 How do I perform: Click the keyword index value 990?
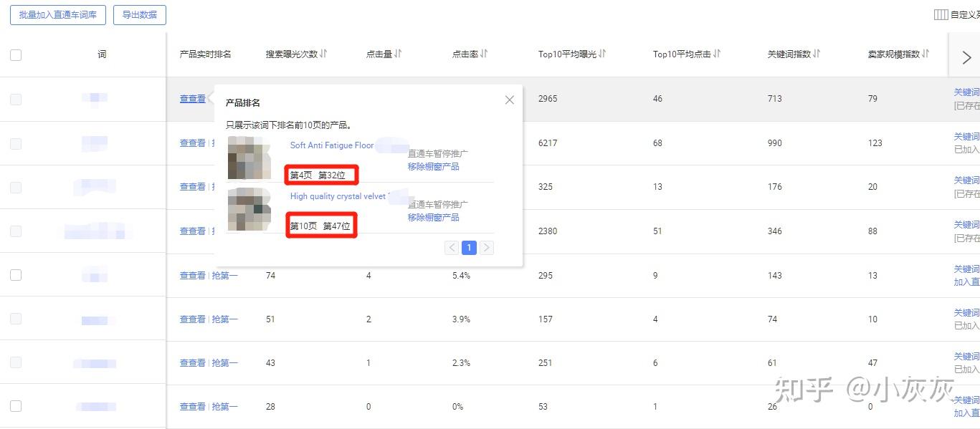775,143
